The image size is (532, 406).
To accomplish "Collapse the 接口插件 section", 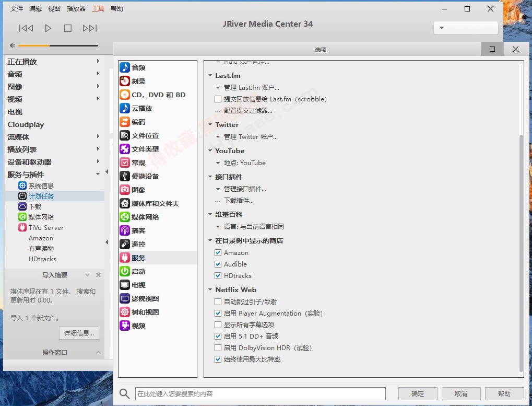I will tap(210, 177).
